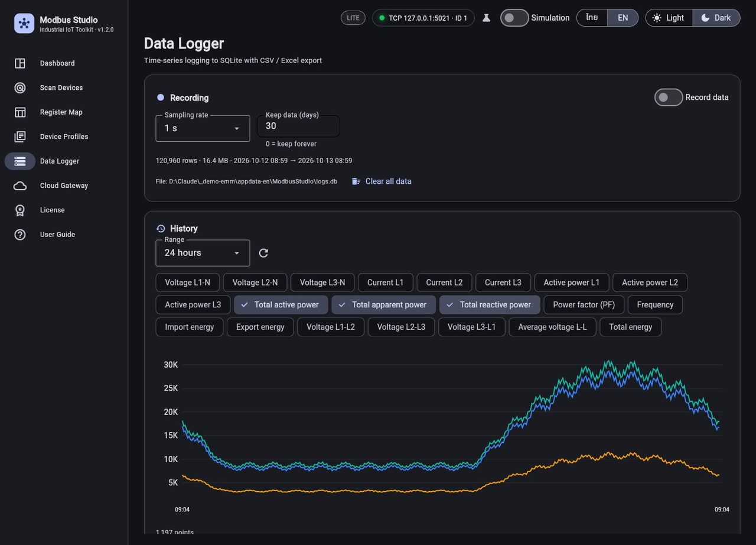The image size is (756, 545).
Task: Click the User Guide question-mark icon
Action: point(20,235)
